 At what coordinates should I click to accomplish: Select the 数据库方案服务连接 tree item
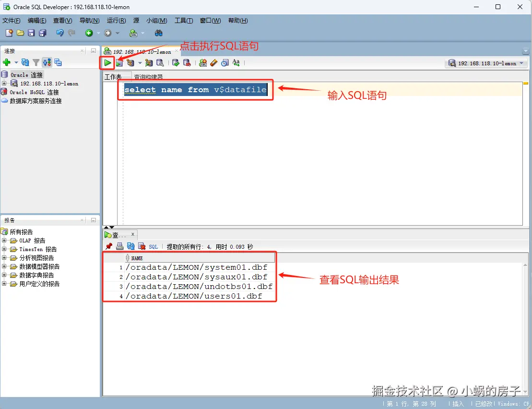click(x=35, y=101)
